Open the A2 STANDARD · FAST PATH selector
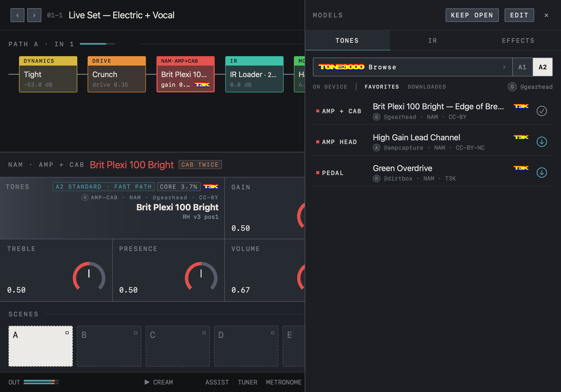Image resolution: width=561 pixels, height=392 pixels. click(x=104, y=187)
